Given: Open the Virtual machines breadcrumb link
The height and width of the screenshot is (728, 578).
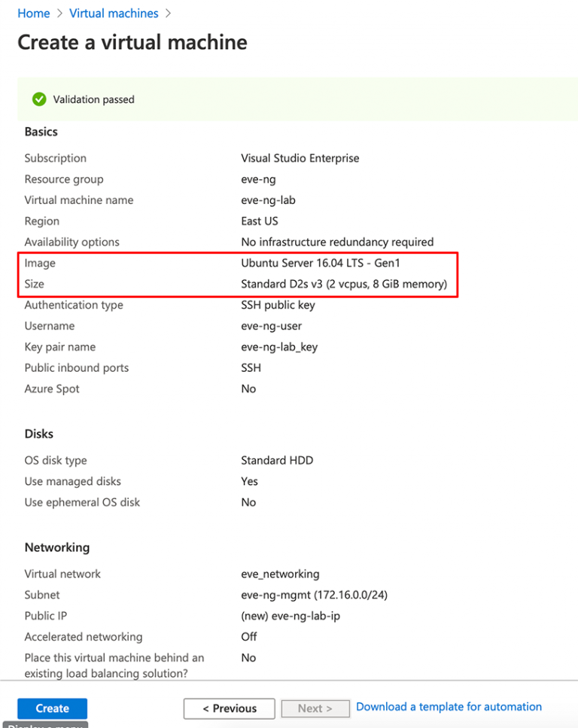Looking at the screenshot, I should [x=114, y=13].
